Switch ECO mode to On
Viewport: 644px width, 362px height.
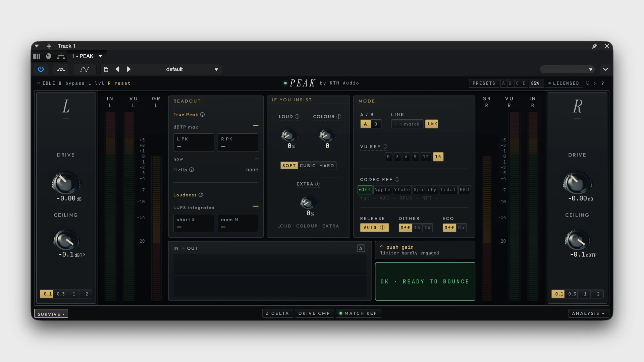(461, 228)
